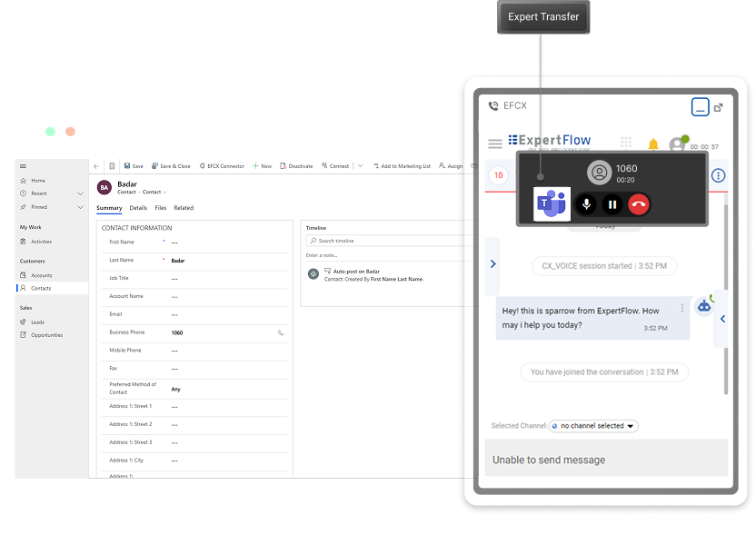Image resolution: width=756 pixels, height=535 pixels.
Task: Click the Save & Close button
Action: click(171, 166)
